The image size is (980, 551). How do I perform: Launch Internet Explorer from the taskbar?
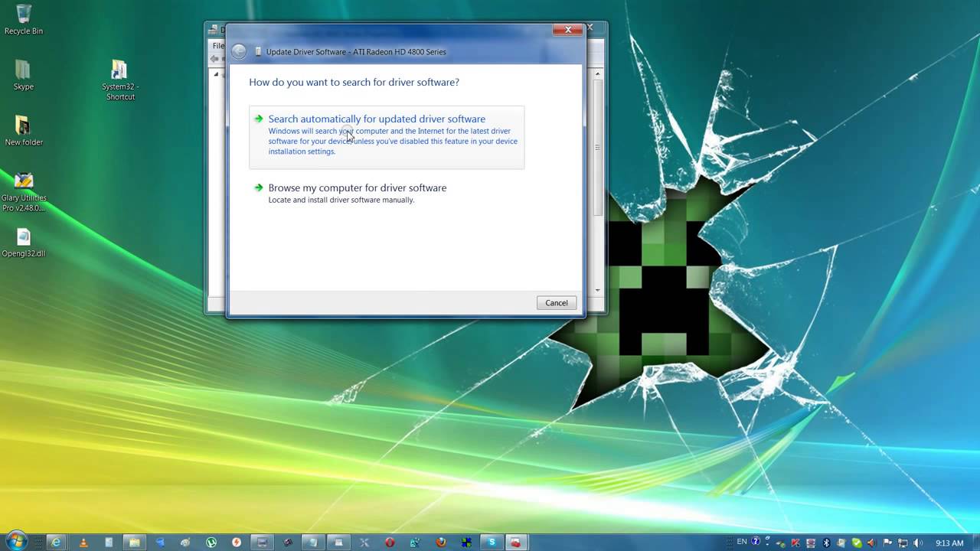[55, 542]
